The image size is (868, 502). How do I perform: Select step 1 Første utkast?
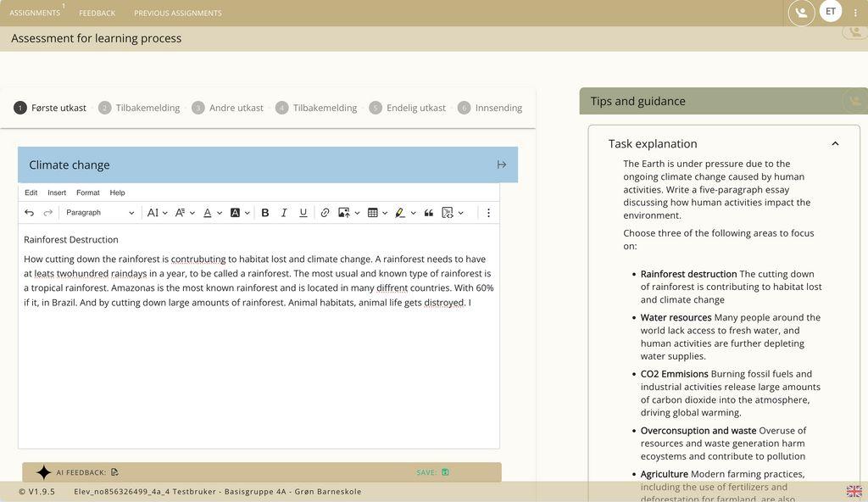click(50, 108)
